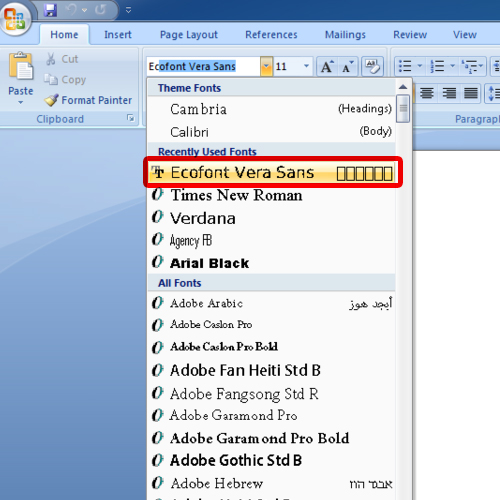This screenshot has height=500, width=500.
Task: Pick the Verdana font
Action: tap(271, 218)
